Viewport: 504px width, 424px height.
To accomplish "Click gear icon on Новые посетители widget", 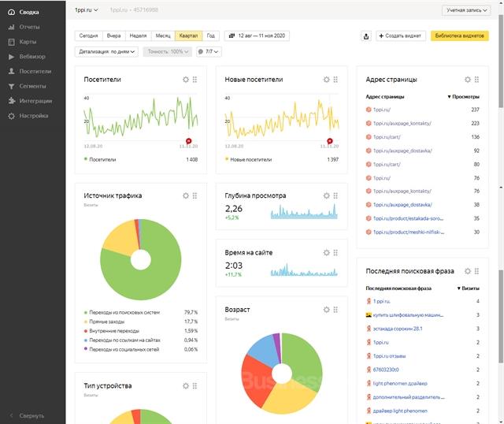I will [326, 80].
